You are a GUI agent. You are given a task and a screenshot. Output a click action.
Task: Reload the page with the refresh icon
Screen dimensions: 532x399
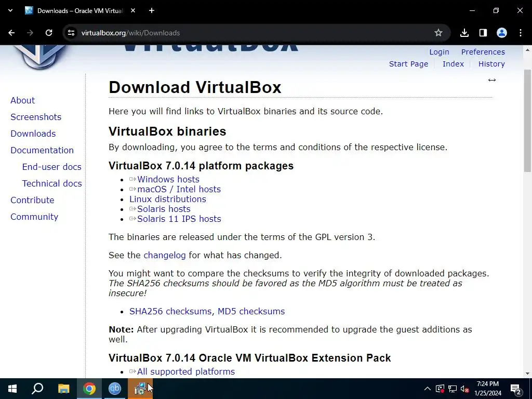click(x=49, y=33)
